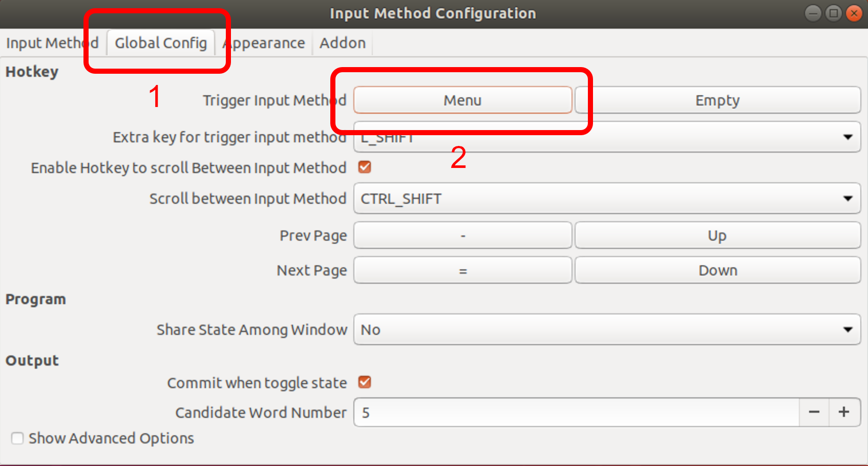Expand the extra trigger key dropdown
Screen dimensions: 868x466
pos(607,137)
